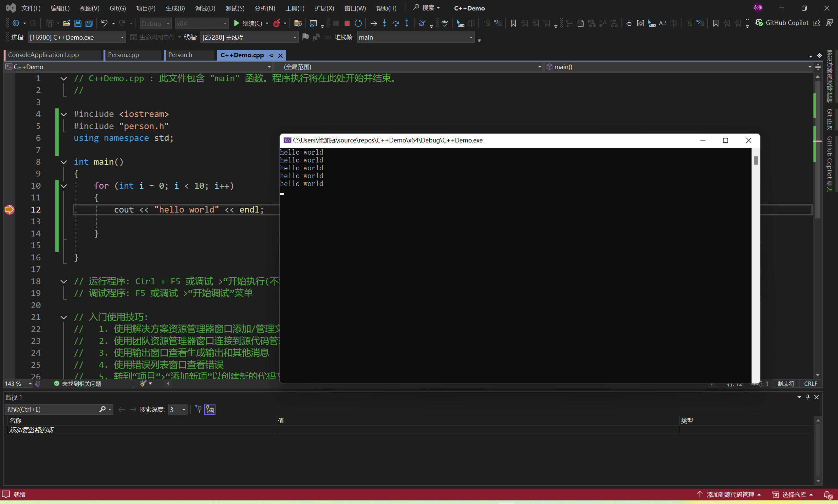Open the 调试(D) menu

205,8
